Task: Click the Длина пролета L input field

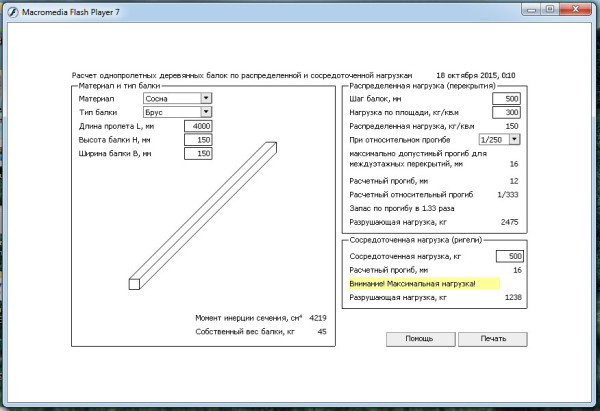Action: click(197, 126)
